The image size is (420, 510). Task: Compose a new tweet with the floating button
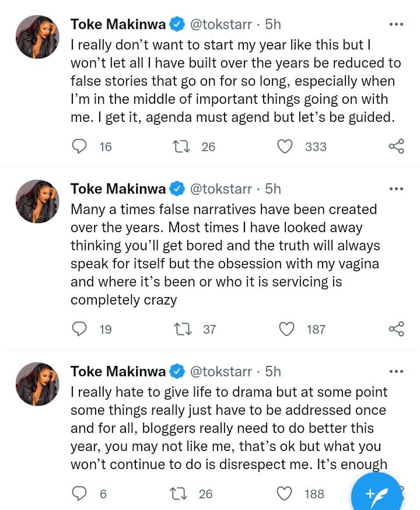[x=376, y=494]
